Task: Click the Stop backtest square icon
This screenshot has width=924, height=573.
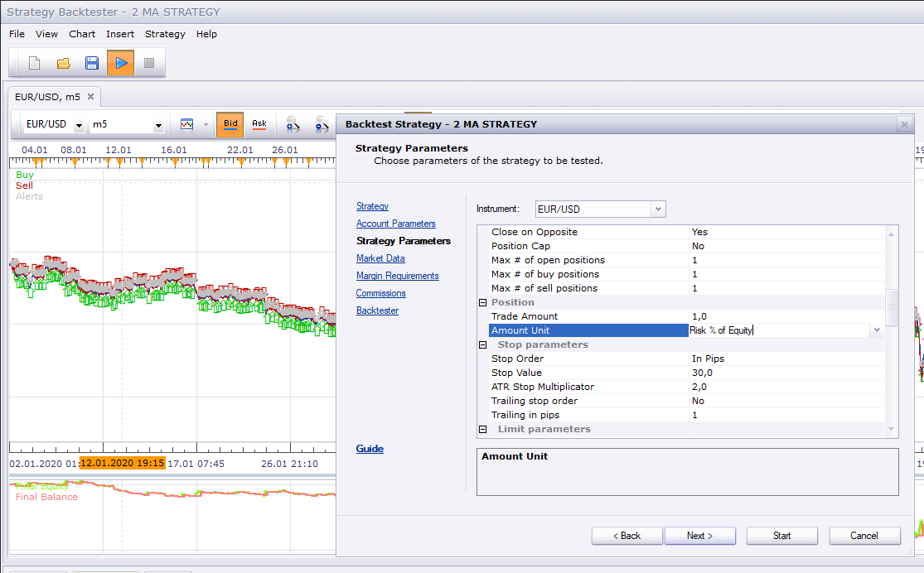Action: point(149,63)
